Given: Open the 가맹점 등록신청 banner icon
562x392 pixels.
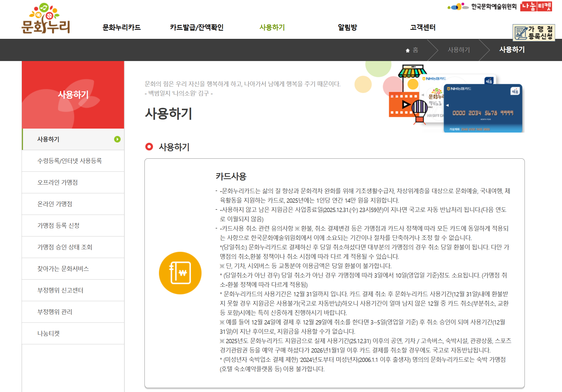Looking at the screenshot, I should [534, 33].
